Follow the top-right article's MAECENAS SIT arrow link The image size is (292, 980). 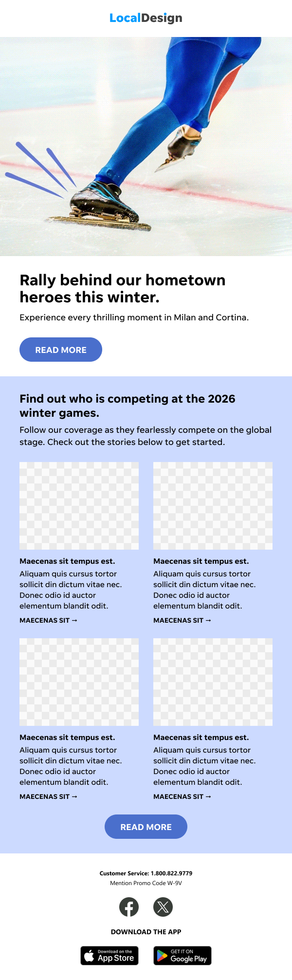coord(182,620)
